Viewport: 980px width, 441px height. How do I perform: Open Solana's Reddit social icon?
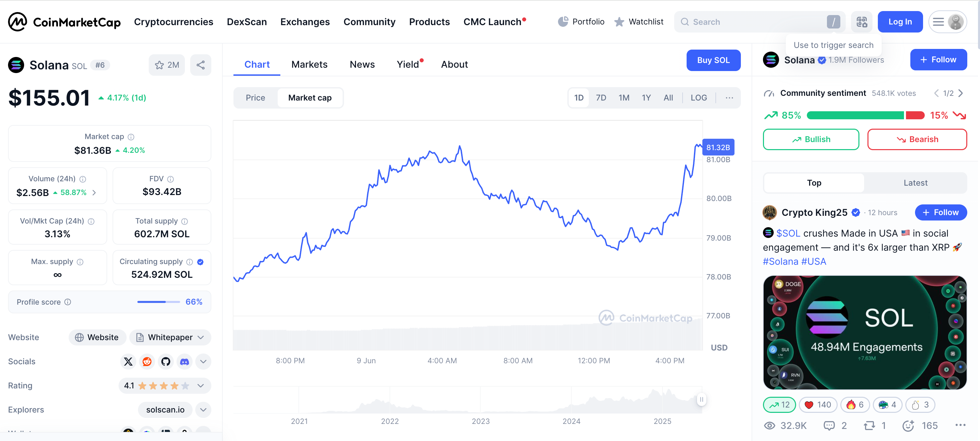point(147,362)
